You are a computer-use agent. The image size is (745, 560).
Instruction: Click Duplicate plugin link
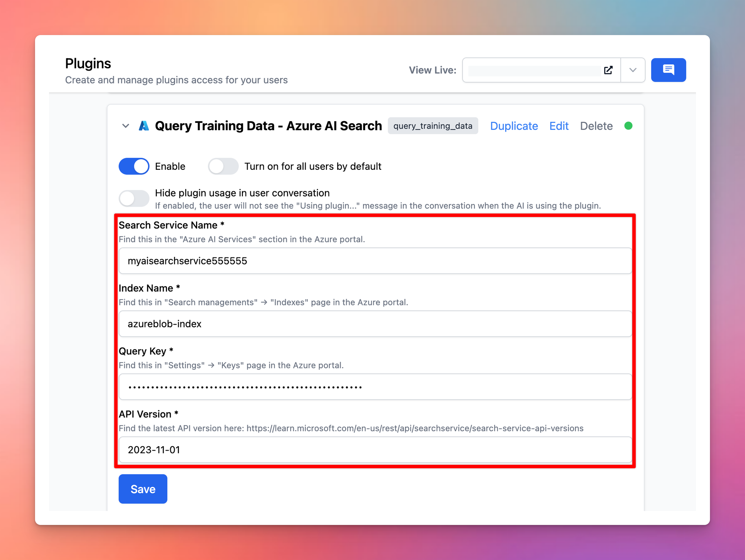514,126
